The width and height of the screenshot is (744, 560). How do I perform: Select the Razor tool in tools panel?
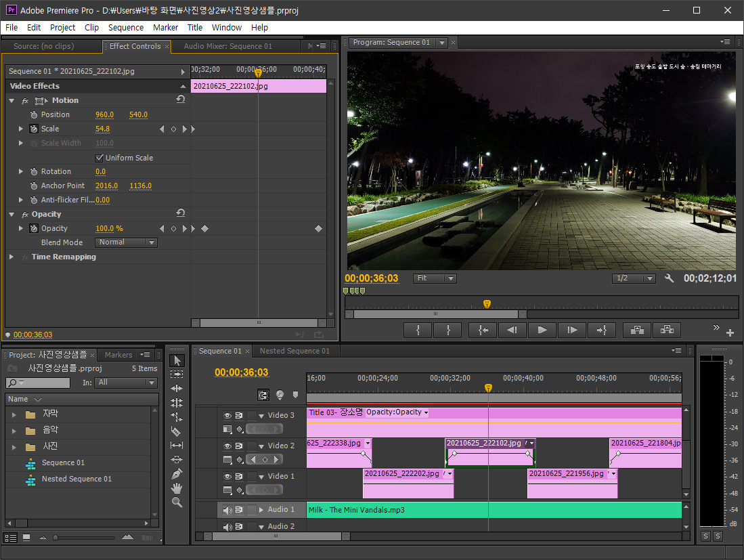(x=176, y=431)
